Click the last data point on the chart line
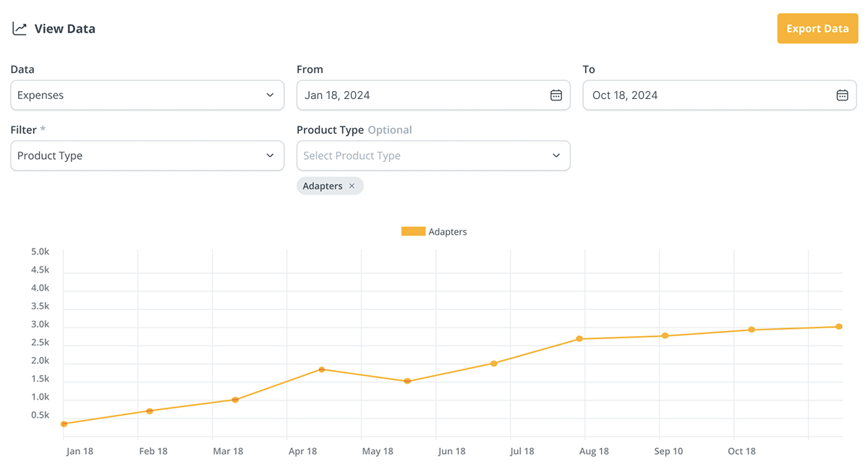The image size is (868, 464). point(839,327)
